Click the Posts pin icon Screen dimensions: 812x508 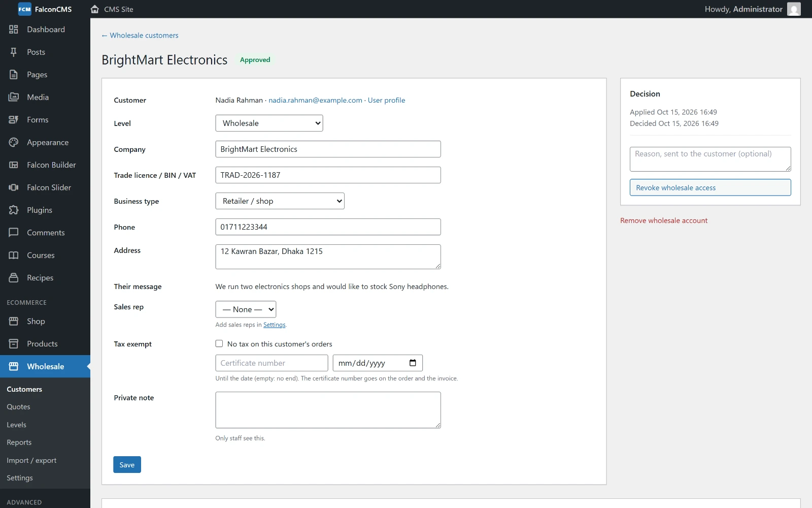[14, 52]
